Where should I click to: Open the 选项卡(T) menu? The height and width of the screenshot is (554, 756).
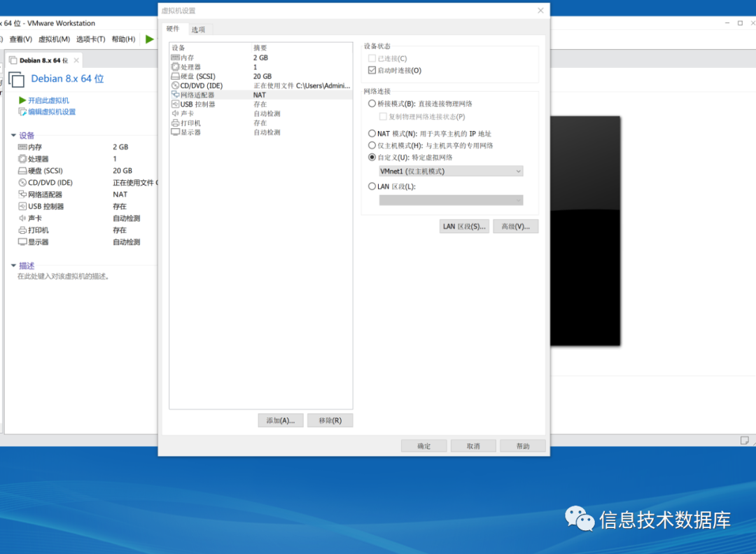[90, 39]
